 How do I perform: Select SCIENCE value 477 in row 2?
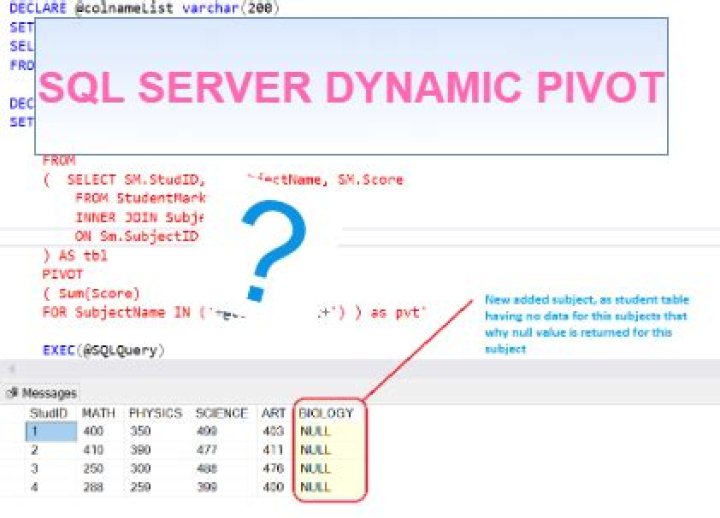(x=207, y=450)
